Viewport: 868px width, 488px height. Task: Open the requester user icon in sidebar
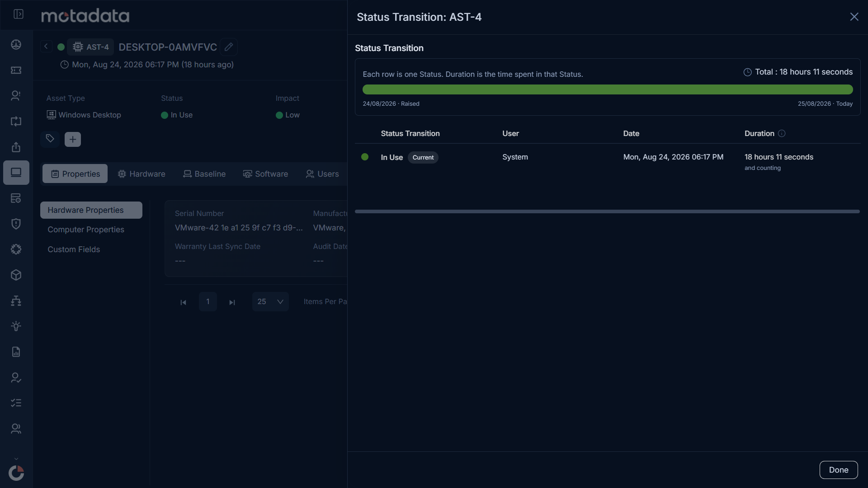coord(16,96)
